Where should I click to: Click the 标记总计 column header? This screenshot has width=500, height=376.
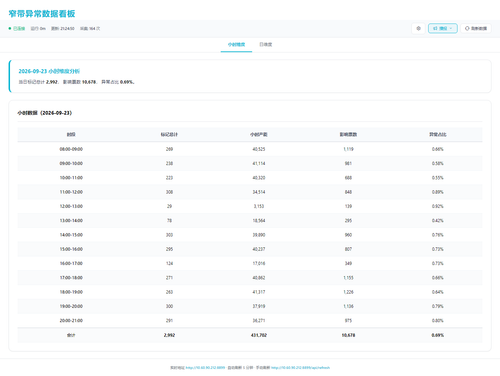point(169,134)
